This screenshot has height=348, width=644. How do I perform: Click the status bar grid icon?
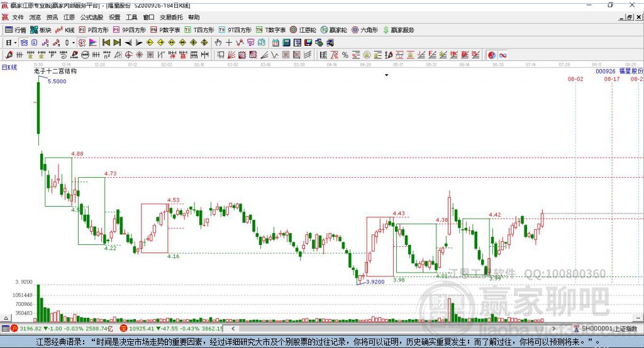pyautogui.click(x=5, y=329)
